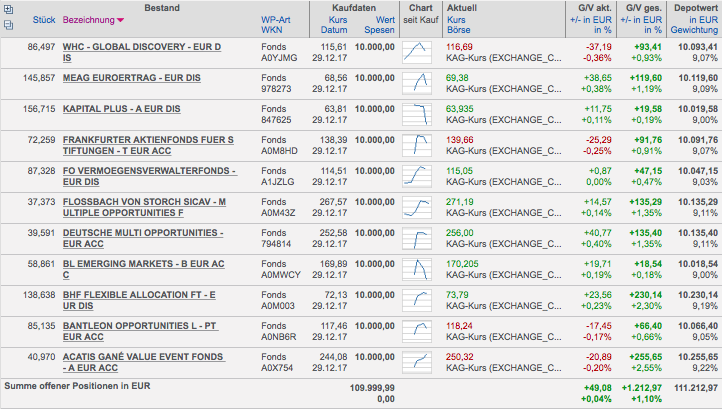Click total depot value 111.212,97

tap(696, 388)
